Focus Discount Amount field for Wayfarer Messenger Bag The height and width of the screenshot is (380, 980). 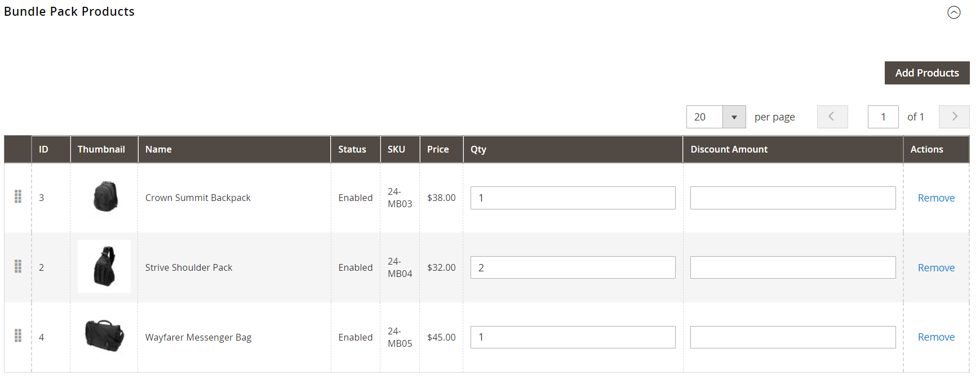tap(792, 337)
